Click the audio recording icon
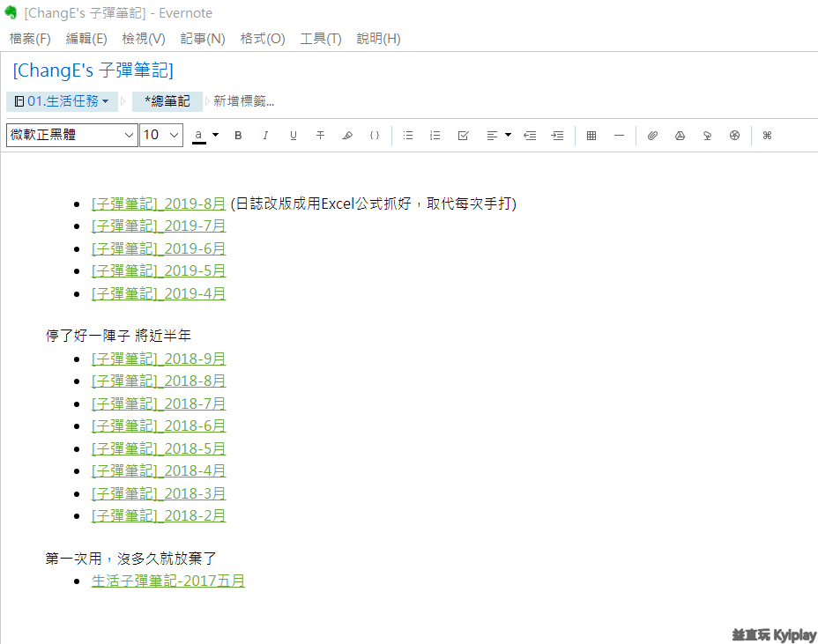 pyautogui.click(x=708, y=136)
